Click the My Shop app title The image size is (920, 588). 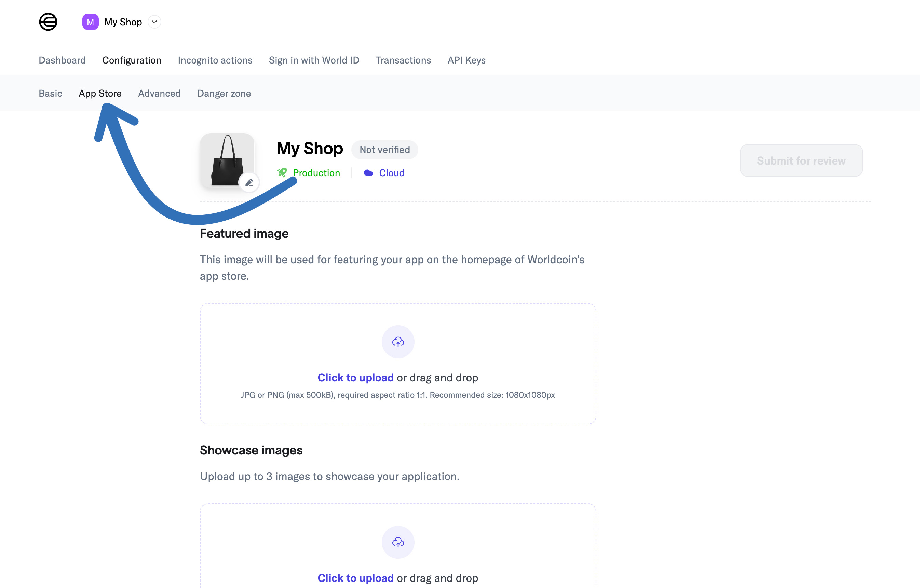click(310, 148)
